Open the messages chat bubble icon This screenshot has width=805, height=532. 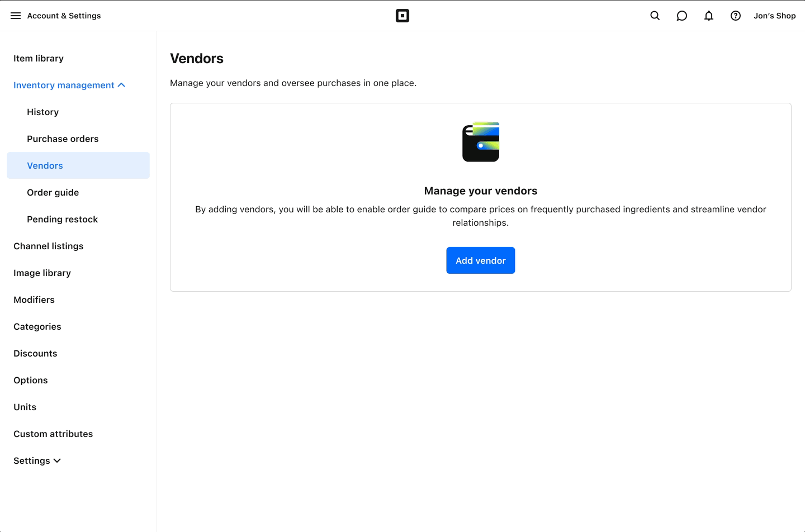click(x=681, y=16)
